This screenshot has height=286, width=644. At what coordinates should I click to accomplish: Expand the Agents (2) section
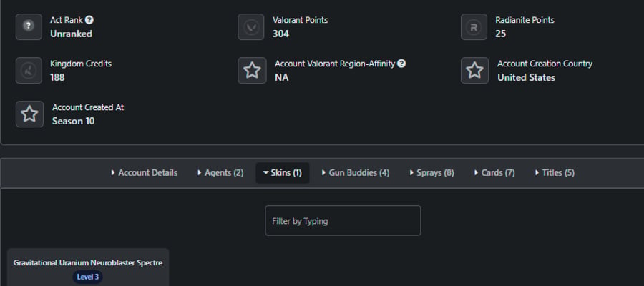pos(220,173)
